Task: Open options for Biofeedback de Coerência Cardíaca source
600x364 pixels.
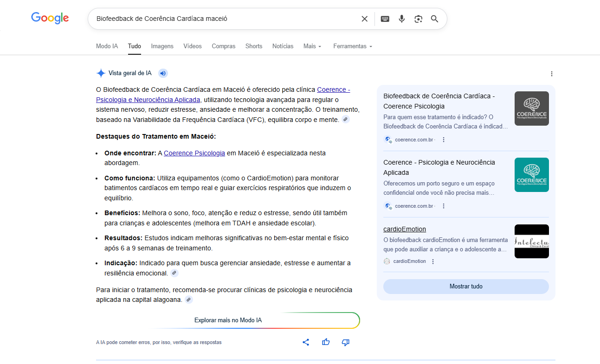Action: 444,140
